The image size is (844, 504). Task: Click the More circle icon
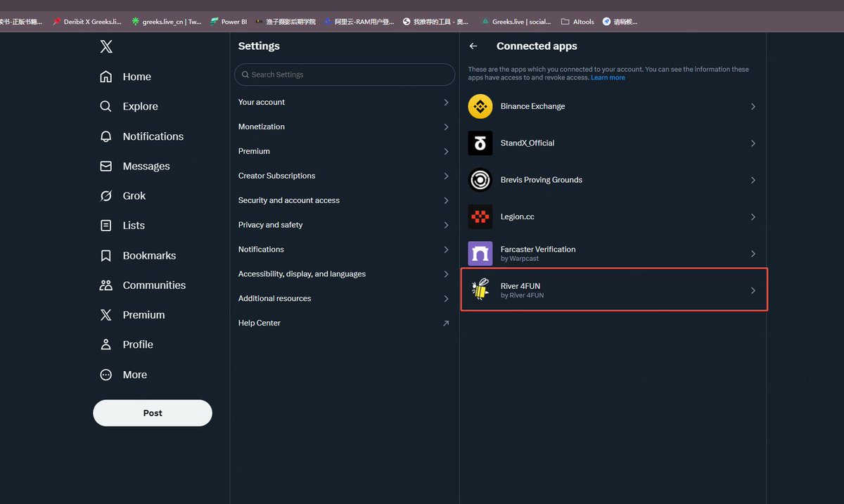tap(106, 375)
